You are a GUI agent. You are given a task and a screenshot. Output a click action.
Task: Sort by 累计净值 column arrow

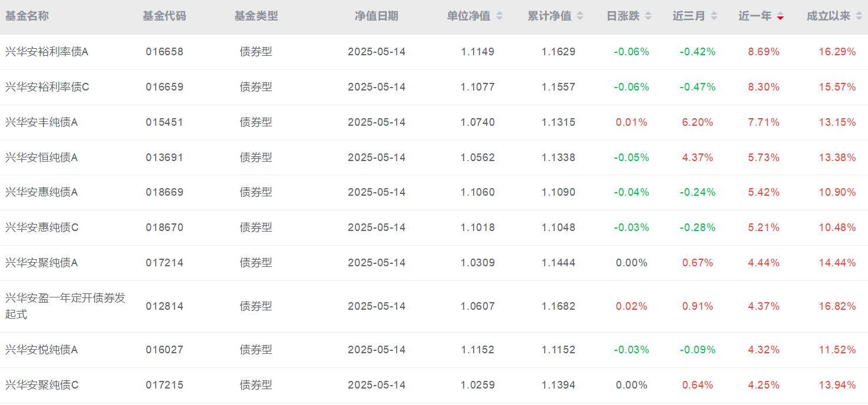pyautogui.click(x=580, y=16)
